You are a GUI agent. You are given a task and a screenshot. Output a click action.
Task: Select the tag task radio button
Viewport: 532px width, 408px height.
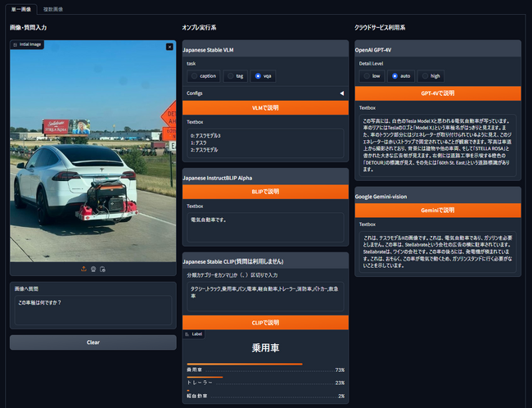(x=232, y=75)
